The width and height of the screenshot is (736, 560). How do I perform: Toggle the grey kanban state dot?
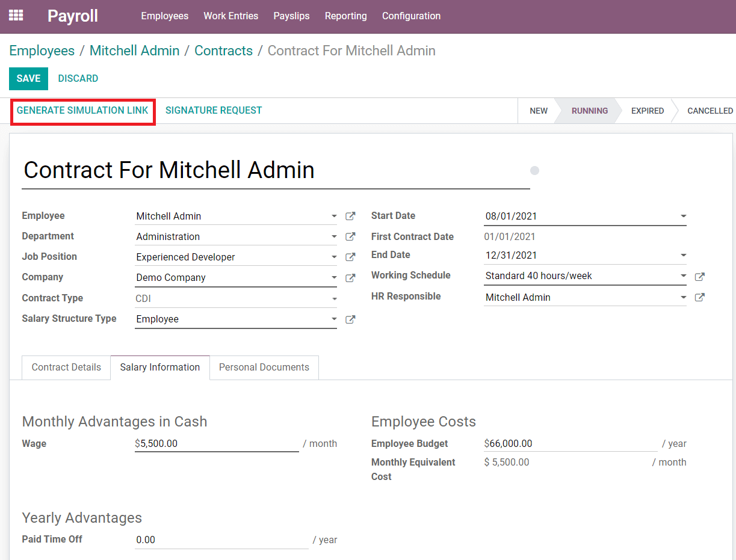[534, 171]
